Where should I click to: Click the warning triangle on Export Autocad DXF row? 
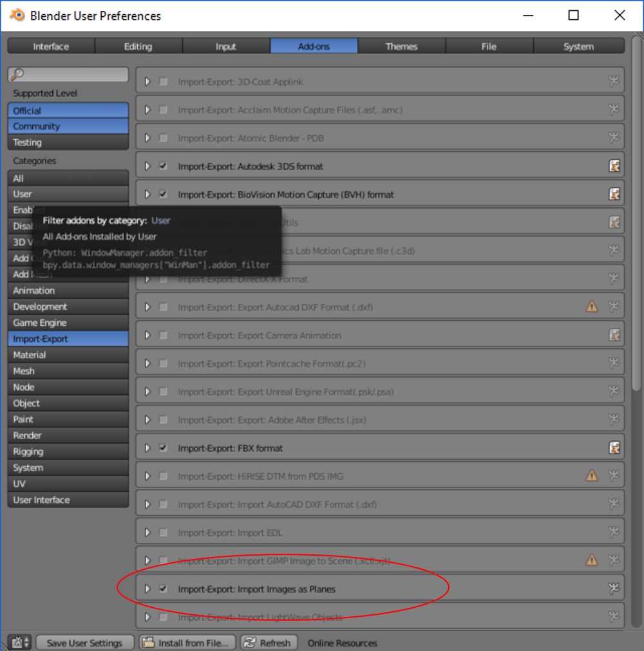click(592, 307)
